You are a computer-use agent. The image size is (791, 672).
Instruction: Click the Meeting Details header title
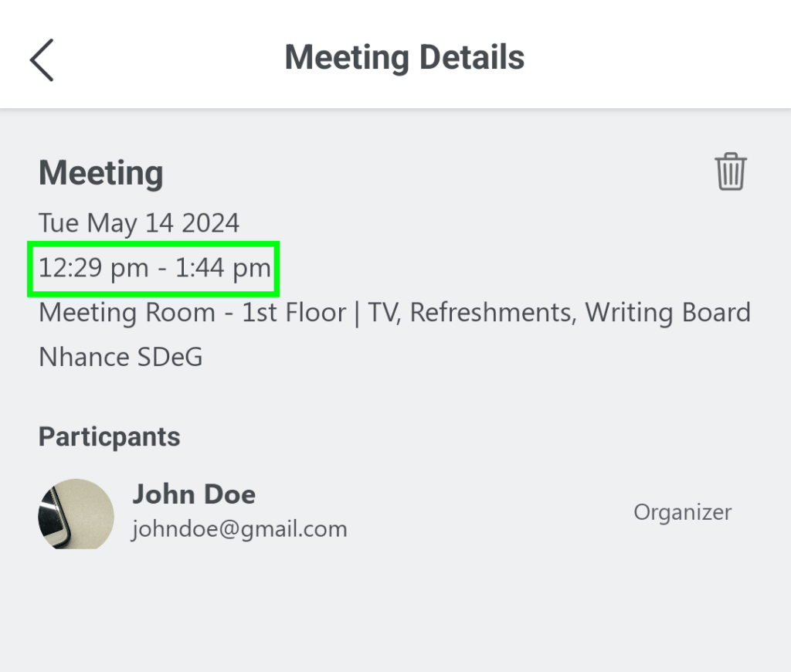click(x=404, y=58)
